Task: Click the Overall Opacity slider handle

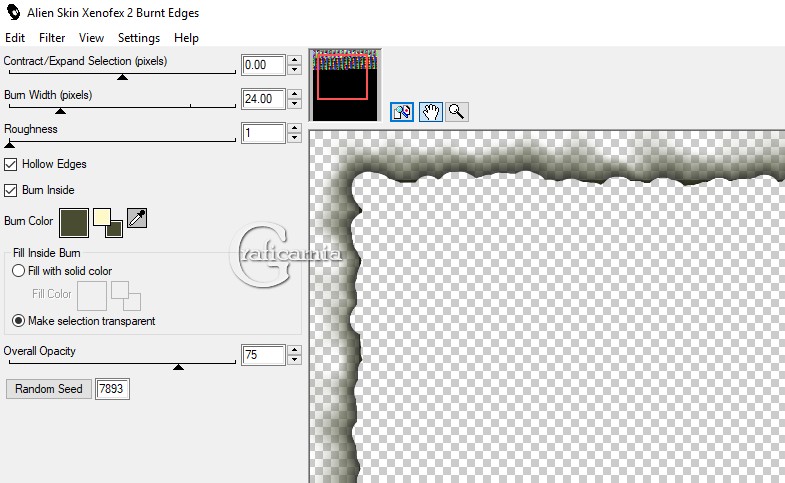Action: click(x=178, y=367)
